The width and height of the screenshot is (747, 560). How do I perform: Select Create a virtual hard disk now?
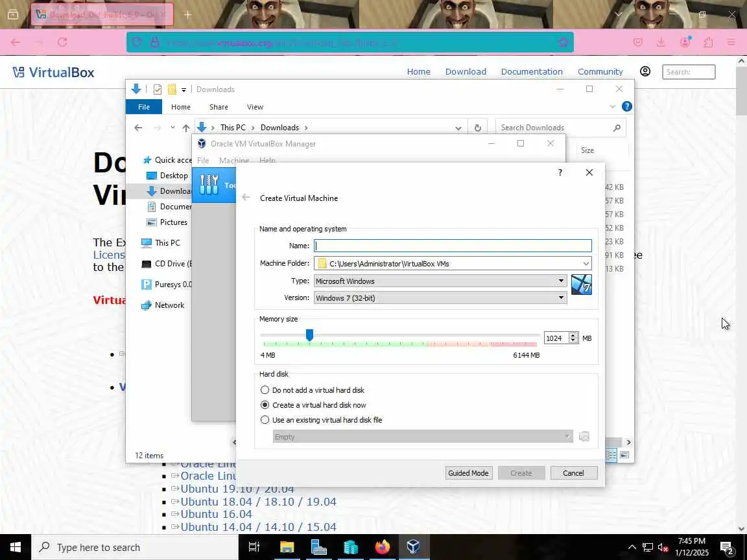(x=265, y=404)
